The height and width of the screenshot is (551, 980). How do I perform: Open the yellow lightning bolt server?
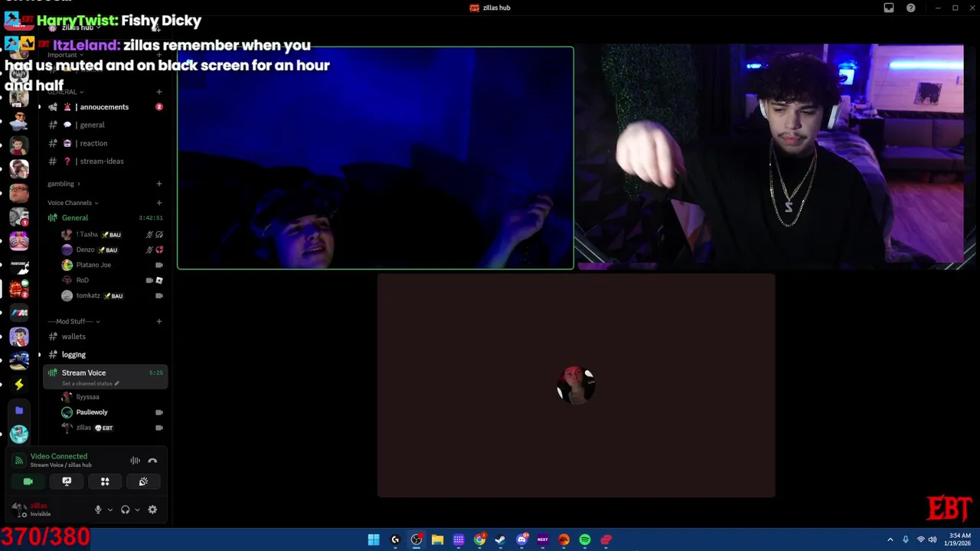(19, 384)
